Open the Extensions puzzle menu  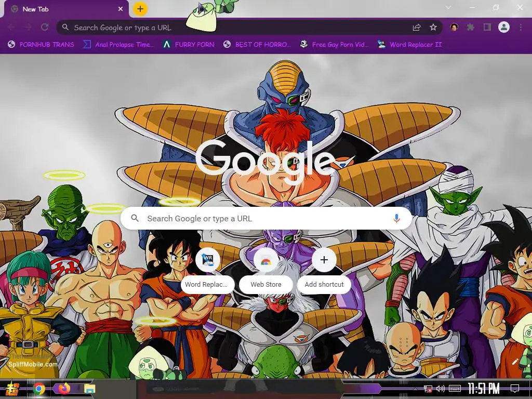tap(471, 27)
